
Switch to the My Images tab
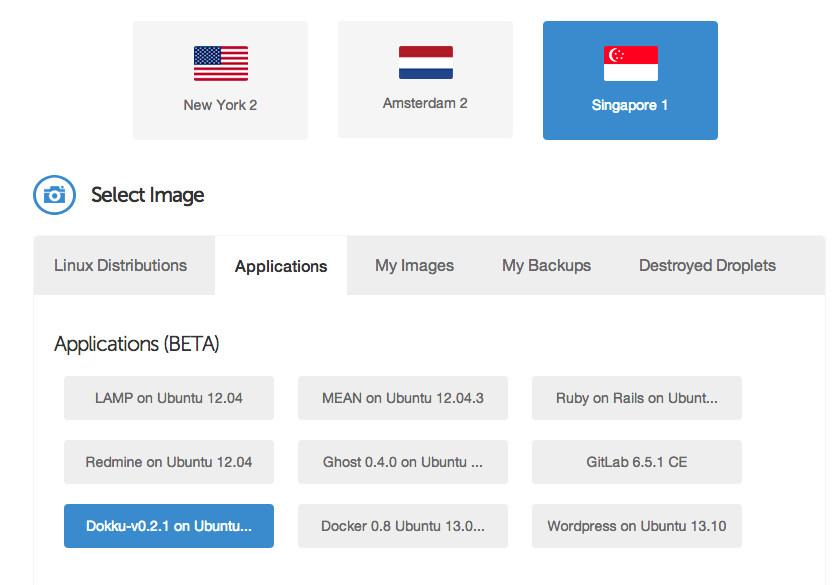(414, 266)
